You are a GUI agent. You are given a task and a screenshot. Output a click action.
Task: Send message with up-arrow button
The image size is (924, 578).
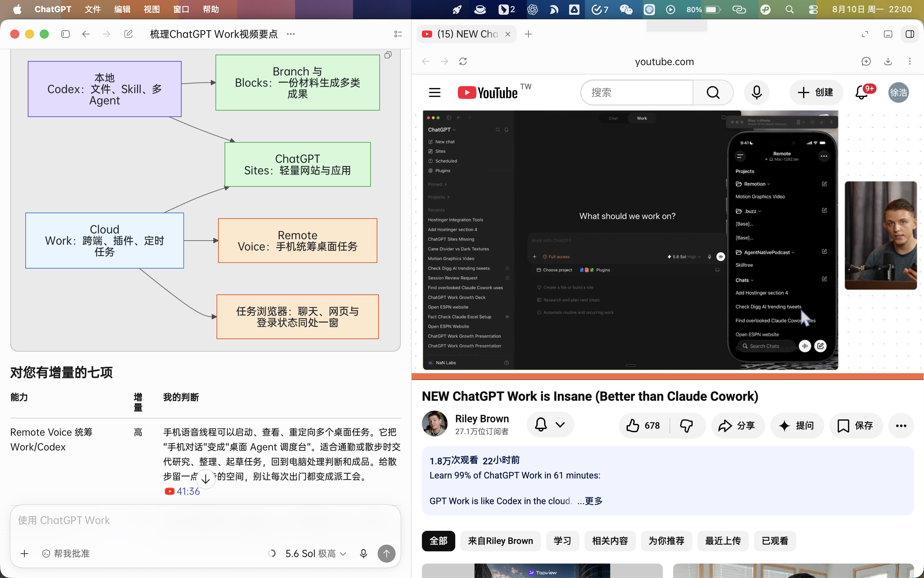pos(386,553)
